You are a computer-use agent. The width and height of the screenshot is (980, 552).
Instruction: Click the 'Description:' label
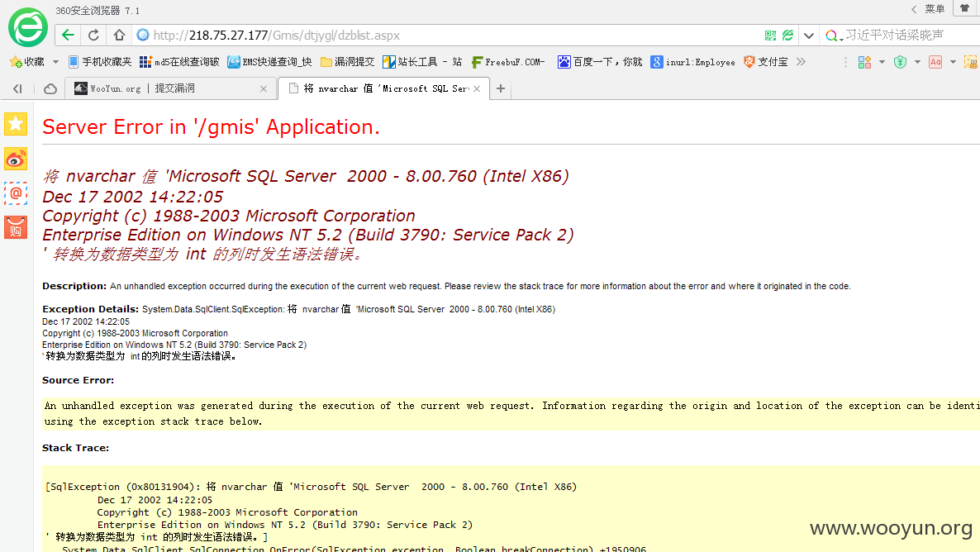pyautogui.click(x=74, y=286)
